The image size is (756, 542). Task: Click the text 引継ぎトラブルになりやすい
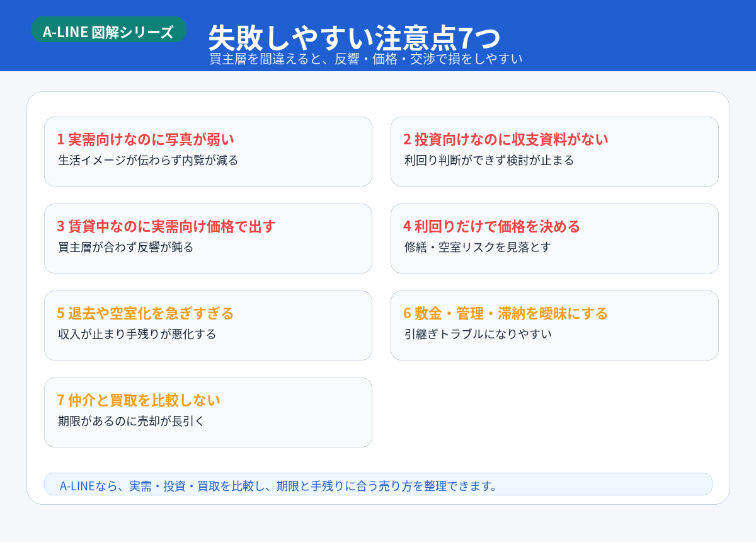(x=478, y=334)
